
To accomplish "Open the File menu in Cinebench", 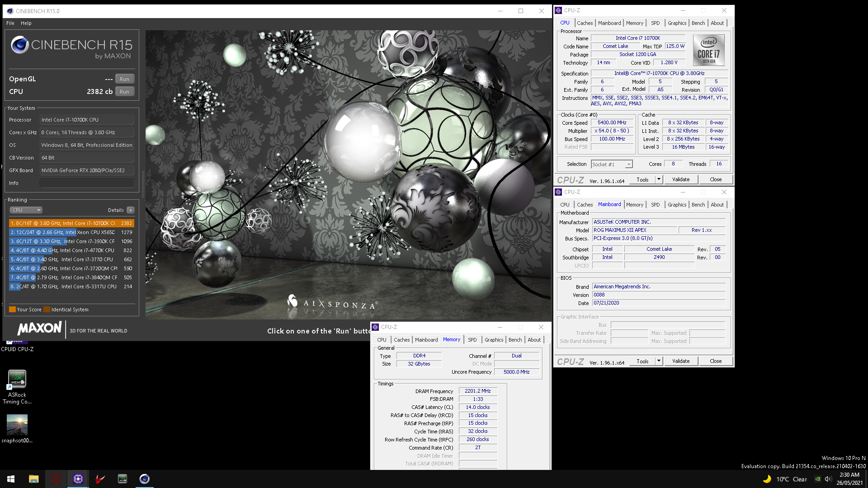I will (10, 23).
